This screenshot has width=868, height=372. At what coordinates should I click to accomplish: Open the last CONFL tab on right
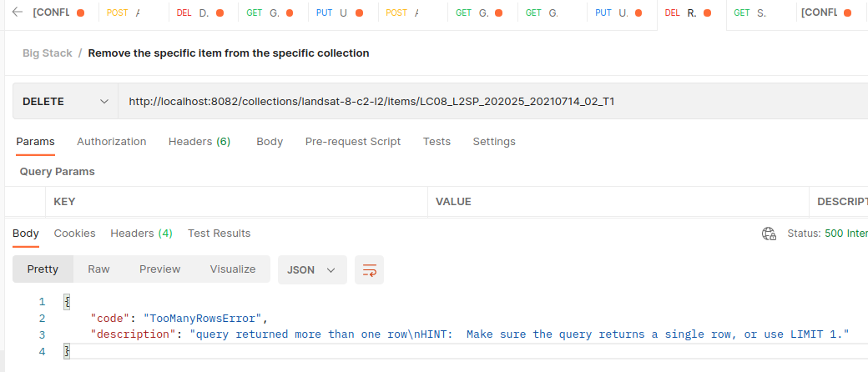click(831, 13)
